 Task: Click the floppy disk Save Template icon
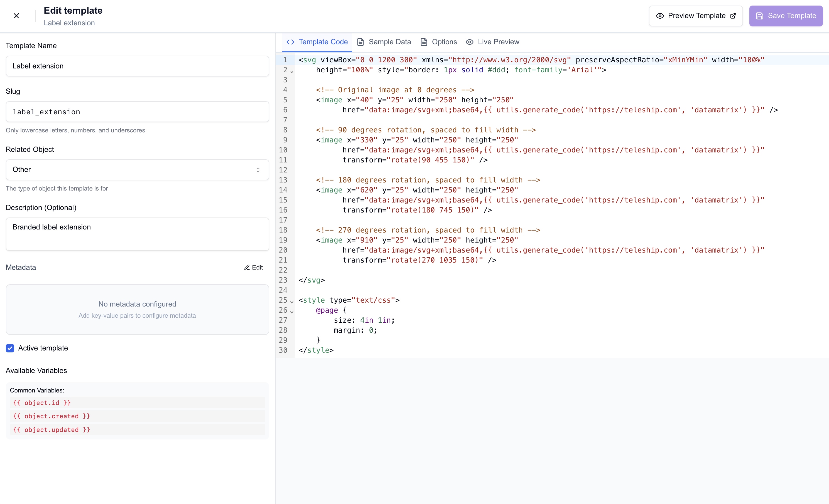[759, 16]
